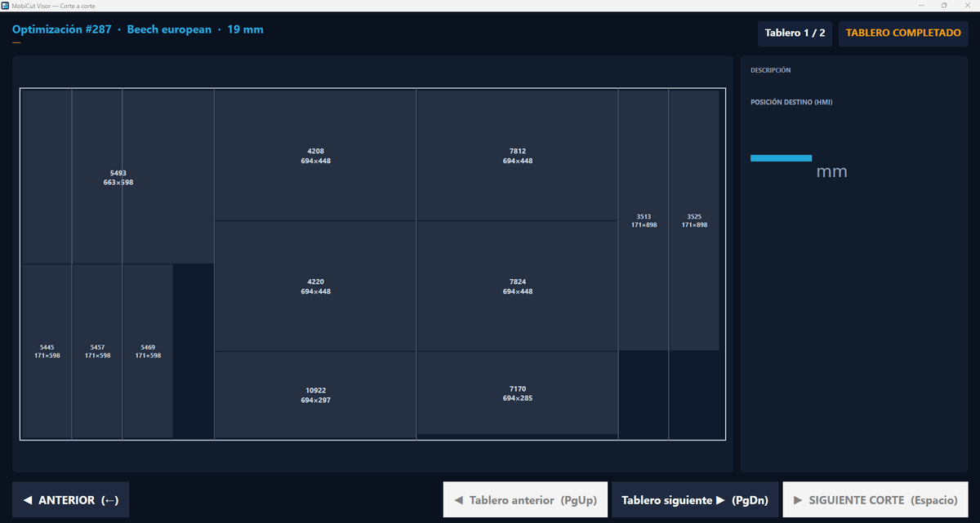Select small panel 5469 (171×598)
Image resolution: width=980 pixels, height=523 pixels.
148,351
